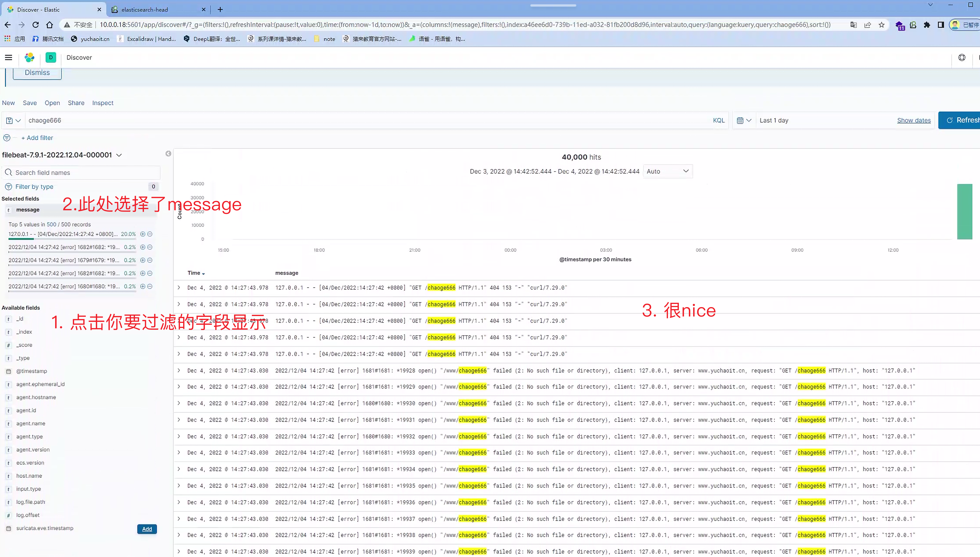This screenshot has width=980, height=557.
Task: Open the help menu lifebuoy icon
Action: (x=962, y=57)
